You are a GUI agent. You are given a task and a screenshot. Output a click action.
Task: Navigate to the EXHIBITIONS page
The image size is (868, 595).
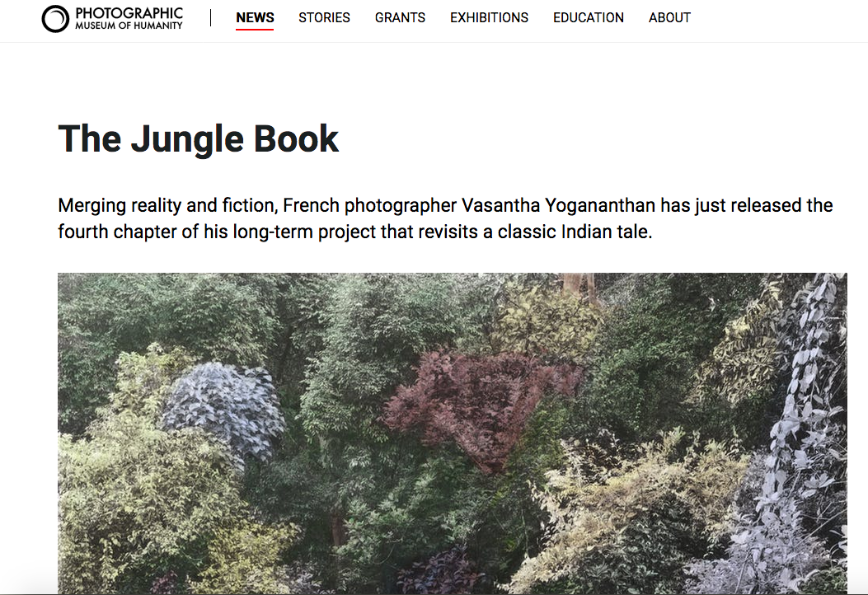point(490,17)
